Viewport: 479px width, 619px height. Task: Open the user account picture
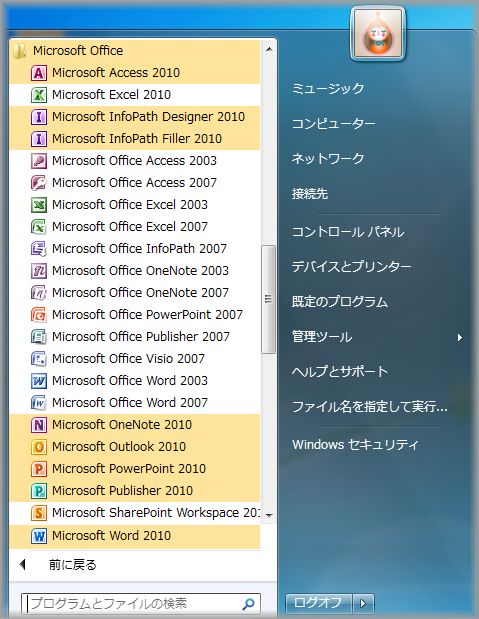pyautogui.click(x=378, y=34)
